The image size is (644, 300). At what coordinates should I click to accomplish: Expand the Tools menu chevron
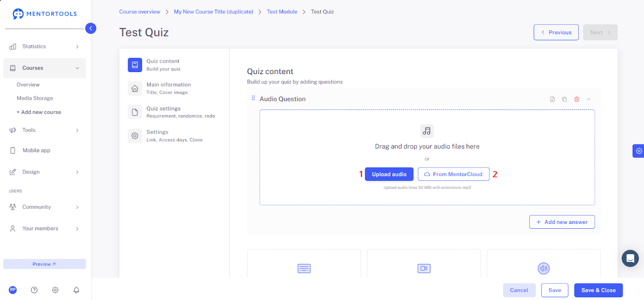pyautogui.click(x=77, y=130)
